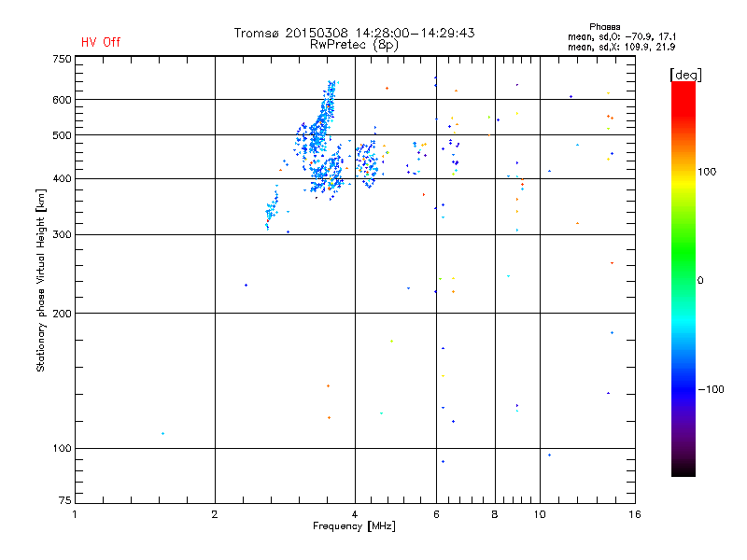Click the colorbar tick label '0'
Viewport: 747px width, 560px height.
700,281
